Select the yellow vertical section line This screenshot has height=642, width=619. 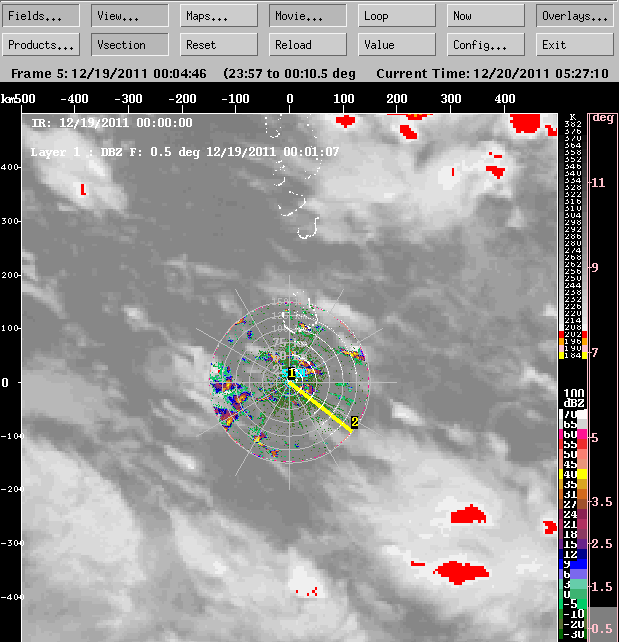coord(320,405)
